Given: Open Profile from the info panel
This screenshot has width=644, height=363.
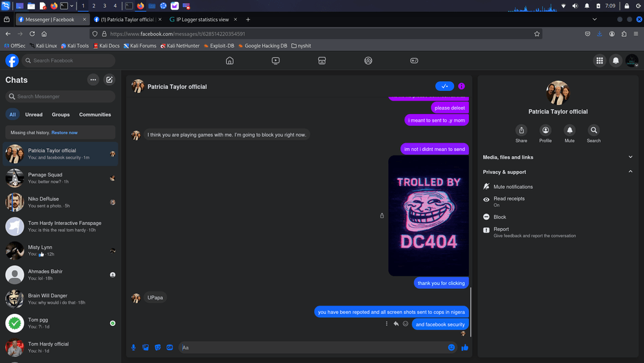Looking at the screenshot, I should click(545, 130).
